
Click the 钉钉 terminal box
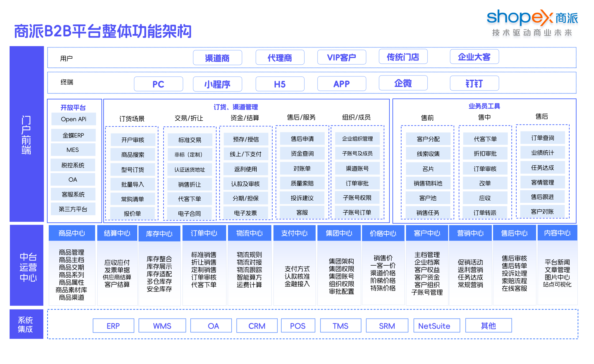pos(474,83)
